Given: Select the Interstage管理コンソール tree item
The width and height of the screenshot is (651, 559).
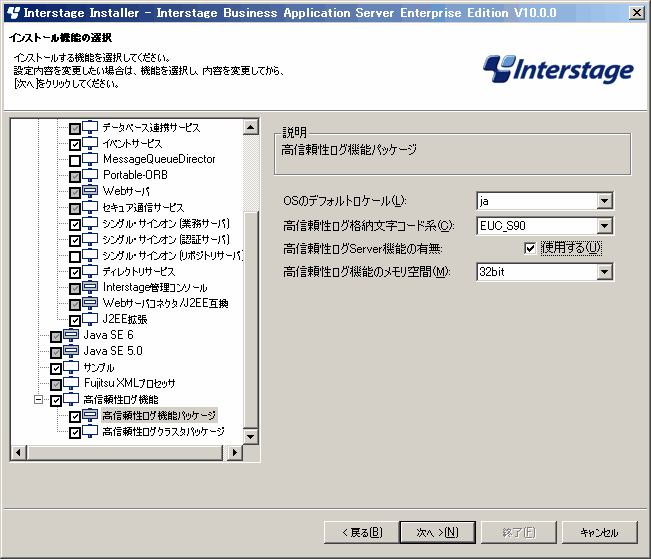Looking at the screenshot, I should point(155,287).
